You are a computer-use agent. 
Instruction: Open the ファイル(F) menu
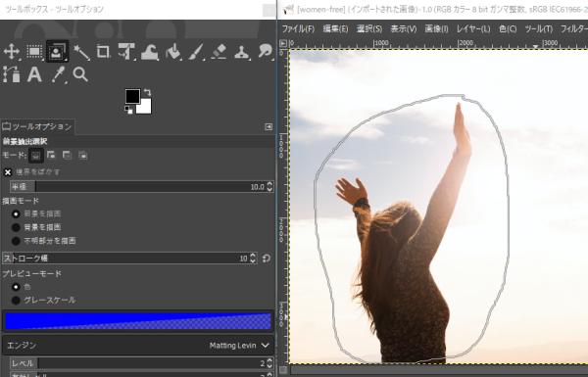click(298, 28)
